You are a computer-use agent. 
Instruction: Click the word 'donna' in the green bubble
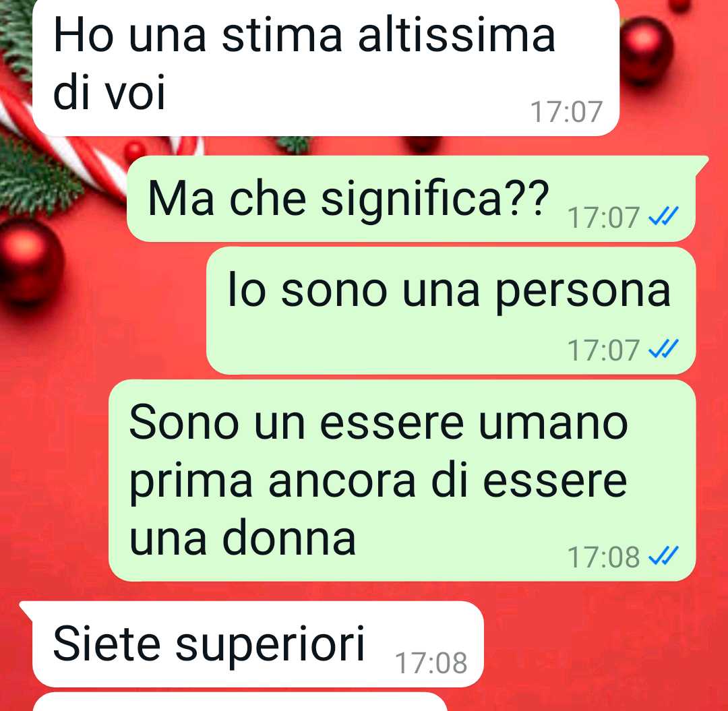pos(289,537)
